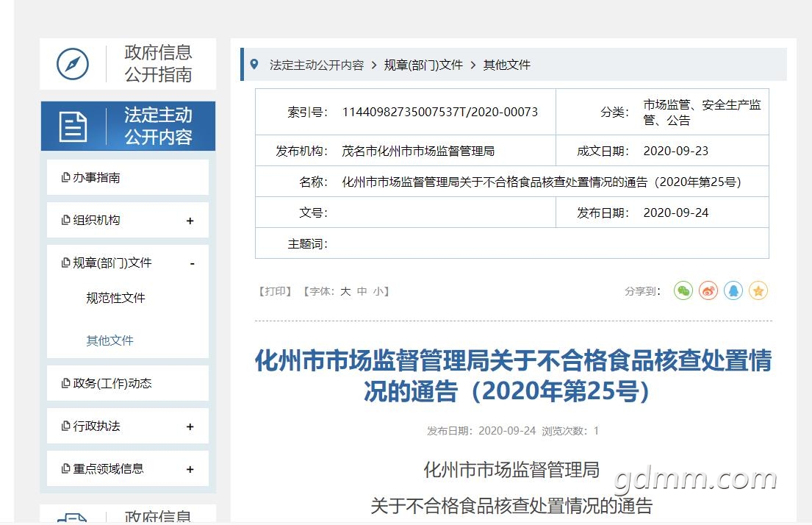Share the notice via QQ icon
Screen dimensions: 812x525
[733, 290]
